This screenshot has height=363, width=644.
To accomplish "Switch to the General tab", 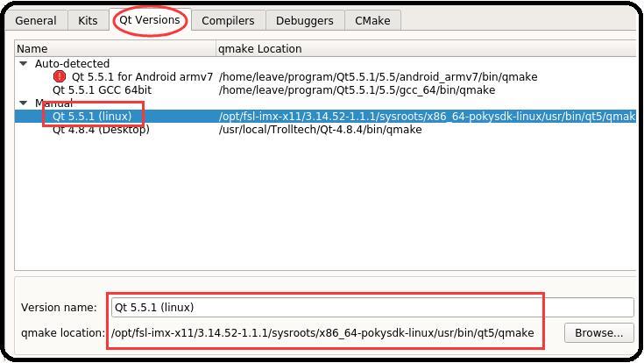I will tap(36, 20).
